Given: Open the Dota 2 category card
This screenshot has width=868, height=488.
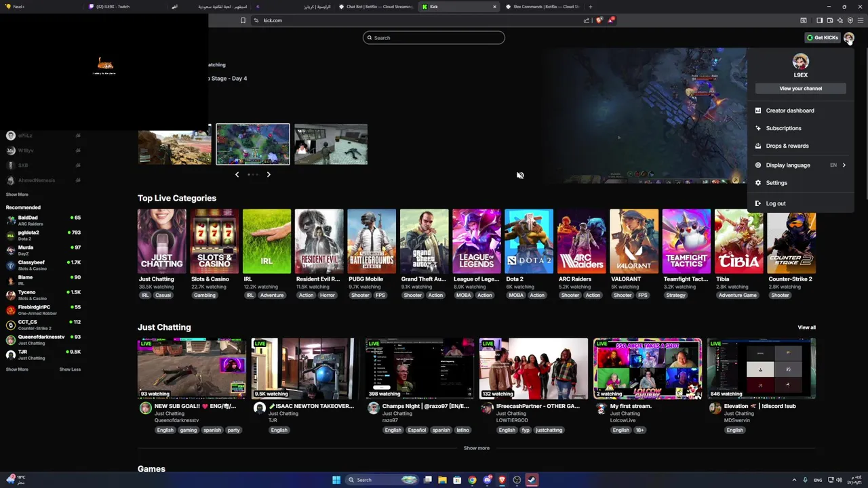Looking at the screenshot, I should [x=529, y=241].
